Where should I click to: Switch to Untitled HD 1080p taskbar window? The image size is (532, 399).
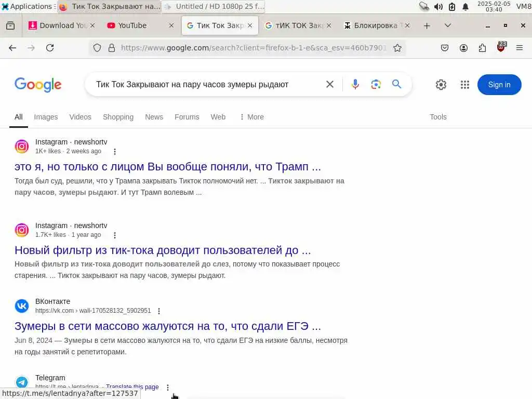(214, 6)
